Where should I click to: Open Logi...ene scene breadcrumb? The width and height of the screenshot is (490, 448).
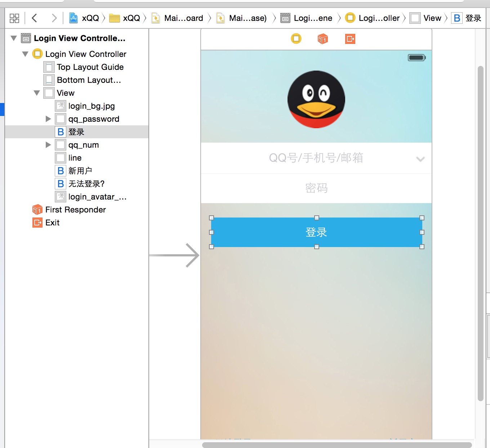point(306,18)
